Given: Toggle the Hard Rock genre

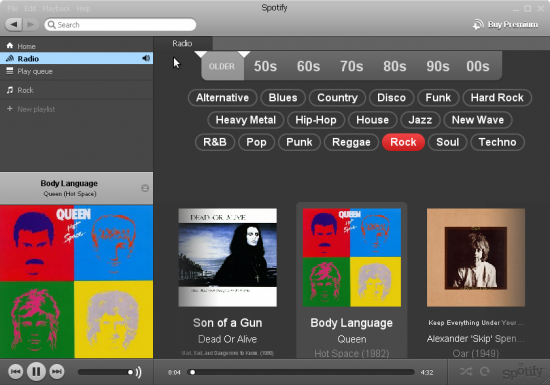Looking at the screenshot, I should coord(497,97).
